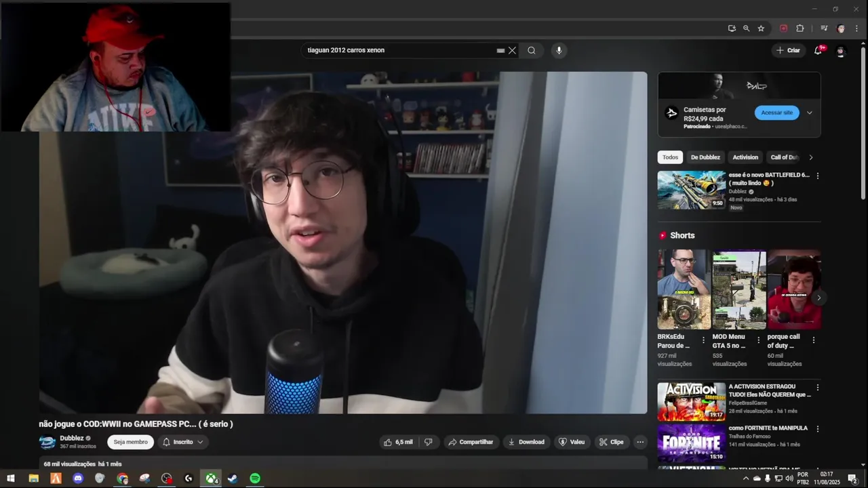This screenshot has width=868, height=488.
Task: Open Windows Start menu
Action: click(x=11, y=479)
